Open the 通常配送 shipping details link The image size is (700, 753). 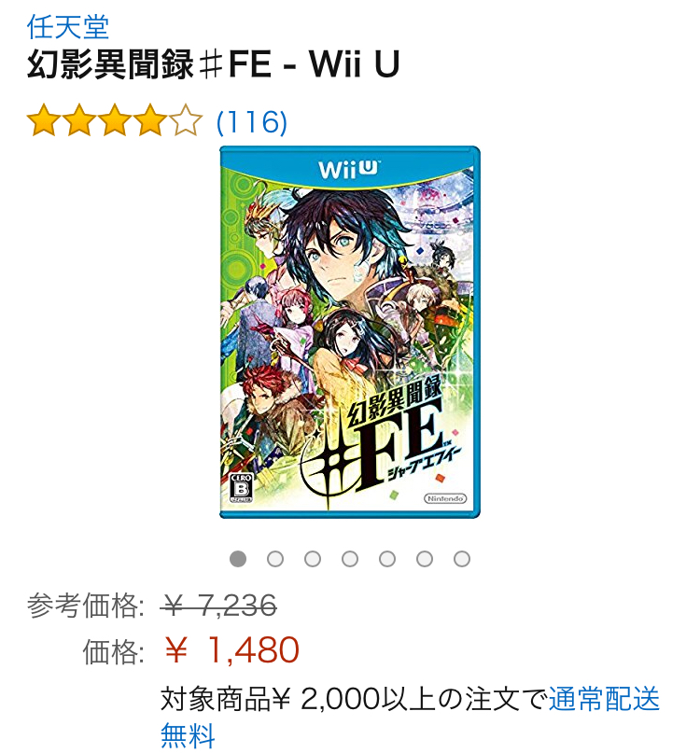(x=605, y=699)
